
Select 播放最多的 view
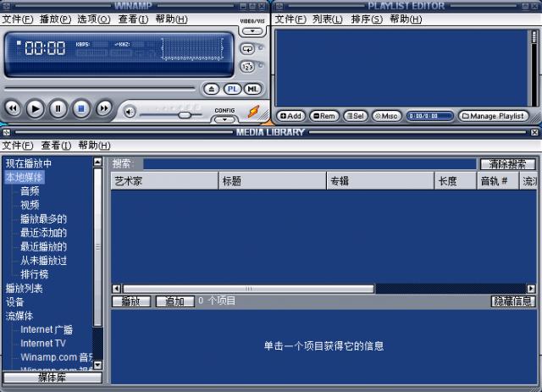coord(43,218)
